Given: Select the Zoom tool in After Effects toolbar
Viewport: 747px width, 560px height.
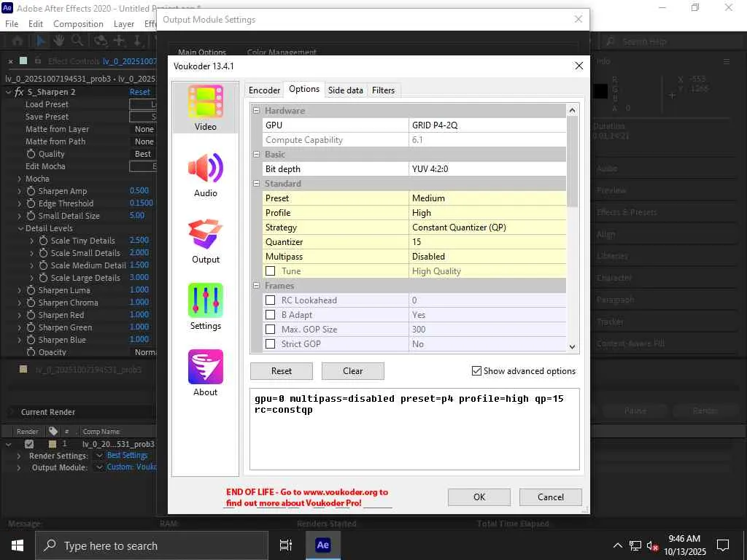Looking at the screenshot, I should (x=77, y=41).
